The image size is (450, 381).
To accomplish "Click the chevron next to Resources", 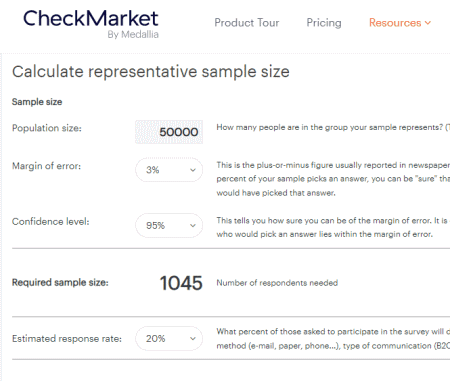I will tap(428, 23).
